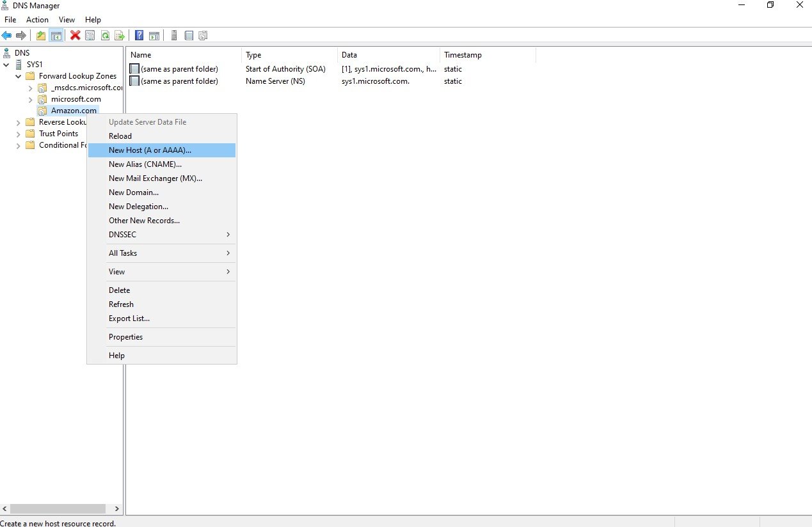Open the Action menu
The width and height of the screenshot is (812, 527).
(x=38, y=20)
